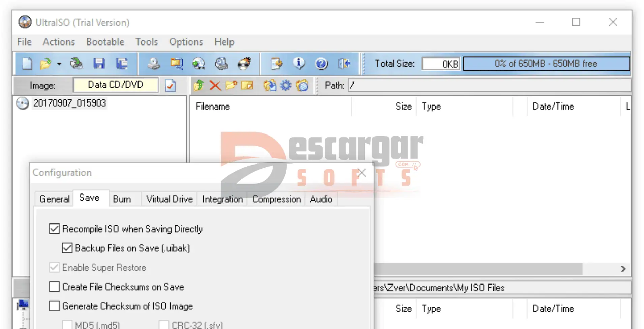Click the red X delete icon
Viewport: 644px width, 329px height.
[215, 86]
